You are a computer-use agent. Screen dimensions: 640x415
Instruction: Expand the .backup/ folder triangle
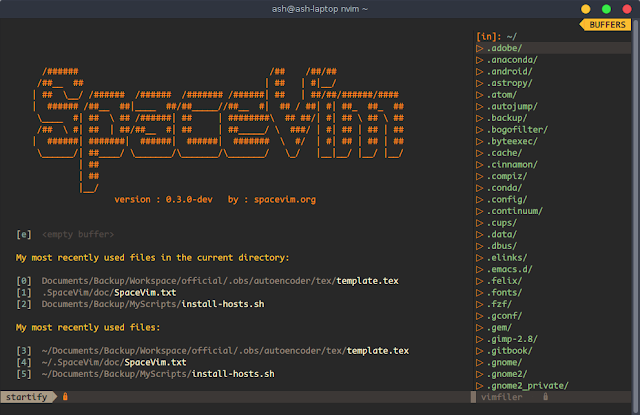pos(480,118)
